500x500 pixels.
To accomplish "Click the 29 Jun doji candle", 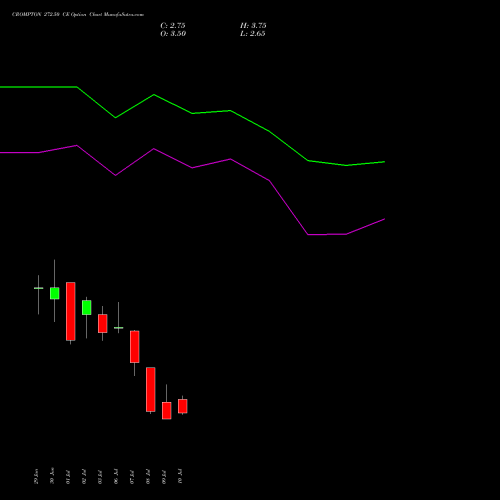I will [x=38, y=288].
